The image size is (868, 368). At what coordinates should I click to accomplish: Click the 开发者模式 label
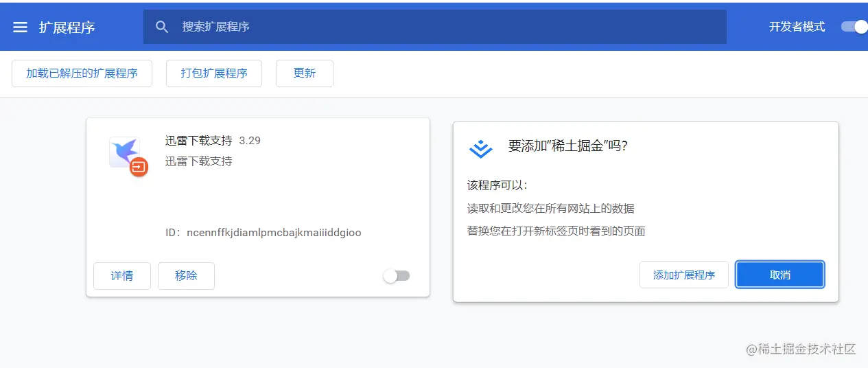pos(797,27)
